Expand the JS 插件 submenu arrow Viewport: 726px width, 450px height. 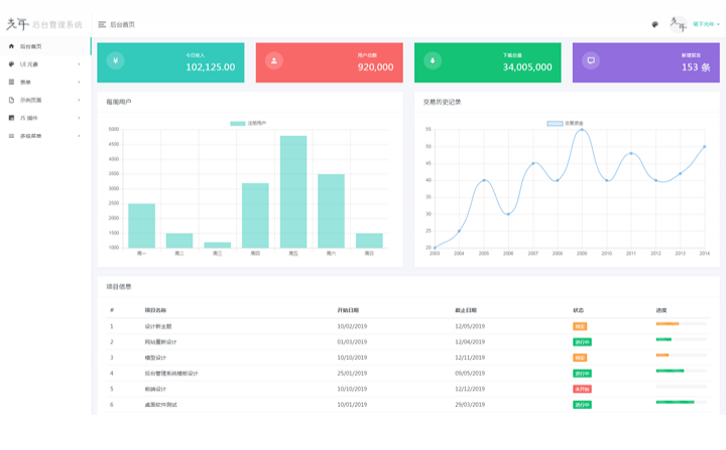[x=79, y=118]
